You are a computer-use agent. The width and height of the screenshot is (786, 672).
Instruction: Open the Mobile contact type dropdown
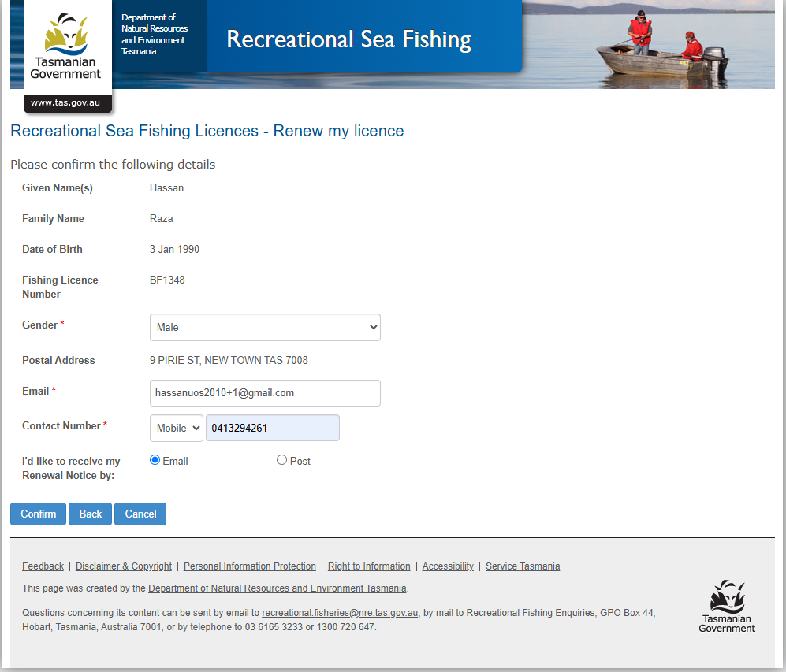(177, 429)
